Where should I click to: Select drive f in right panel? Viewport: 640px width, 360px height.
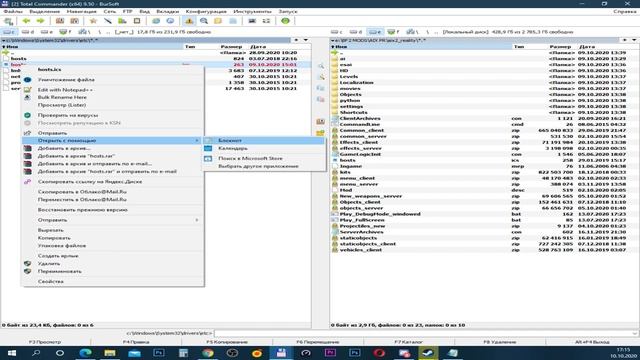point(393,32)
